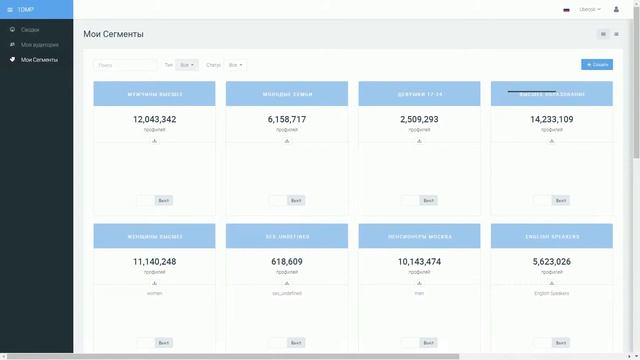
Task: Click the user profile icon at top right
Action: [616, 9]
